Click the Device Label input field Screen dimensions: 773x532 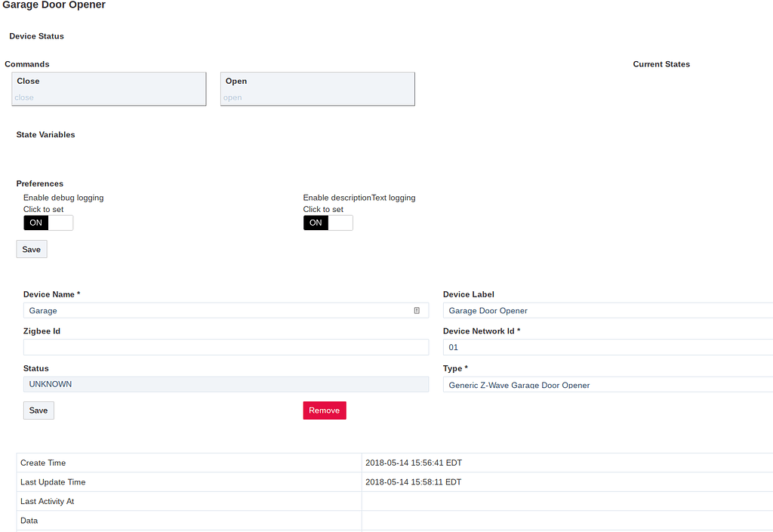click(x=608, y=310)
